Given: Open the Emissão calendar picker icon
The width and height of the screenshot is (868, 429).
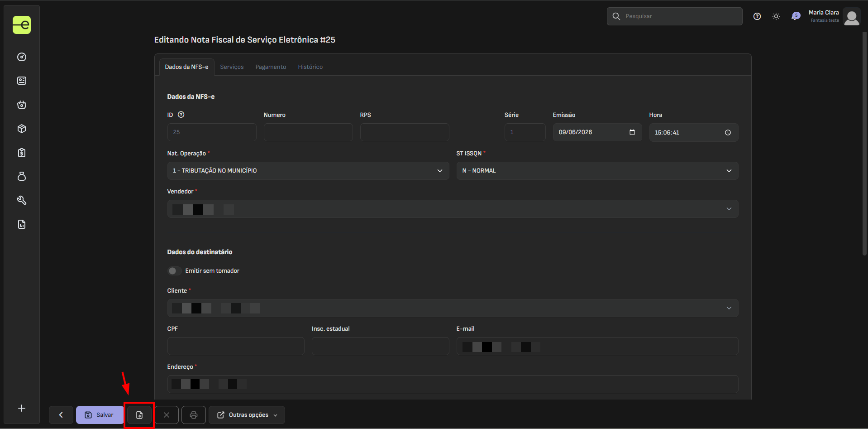Looking at the screenshot, I should pos(632,132).
